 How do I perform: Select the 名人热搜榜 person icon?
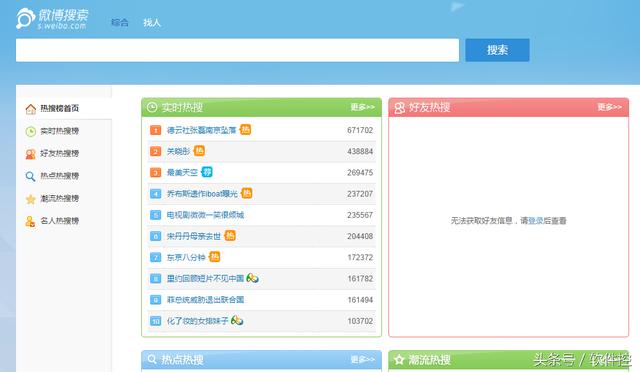pos(31,221)
